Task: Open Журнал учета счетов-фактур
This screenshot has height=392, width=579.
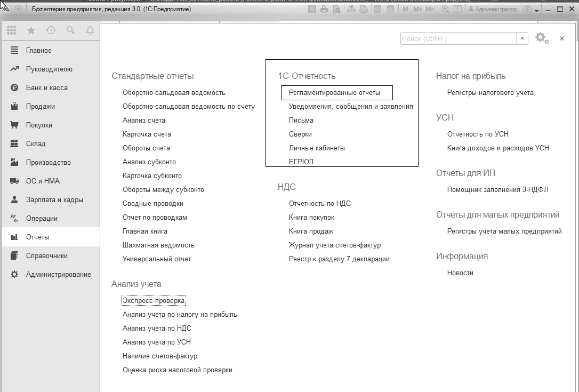Action: click(x=335, y=245)
